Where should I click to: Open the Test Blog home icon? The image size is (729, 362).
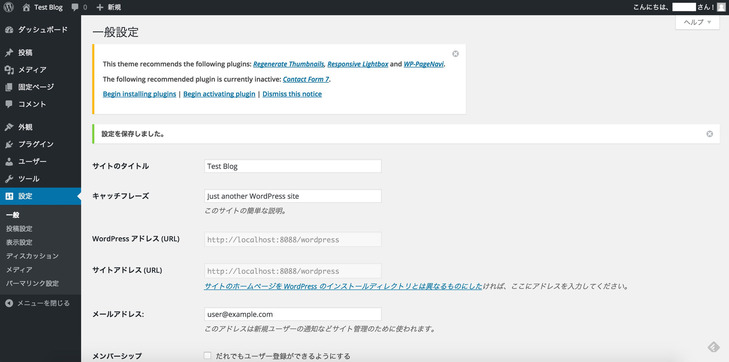tap(27, 7)
